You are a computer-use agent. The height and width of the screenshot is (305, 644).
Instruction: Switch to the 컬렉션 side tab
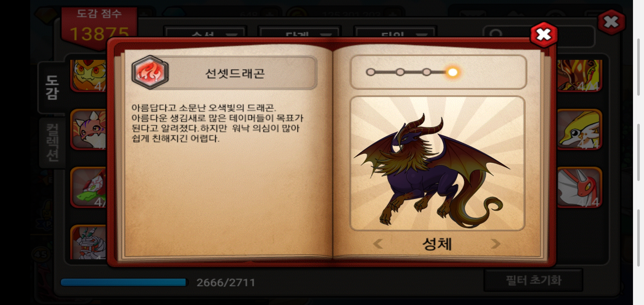click(x=53, y=143)
